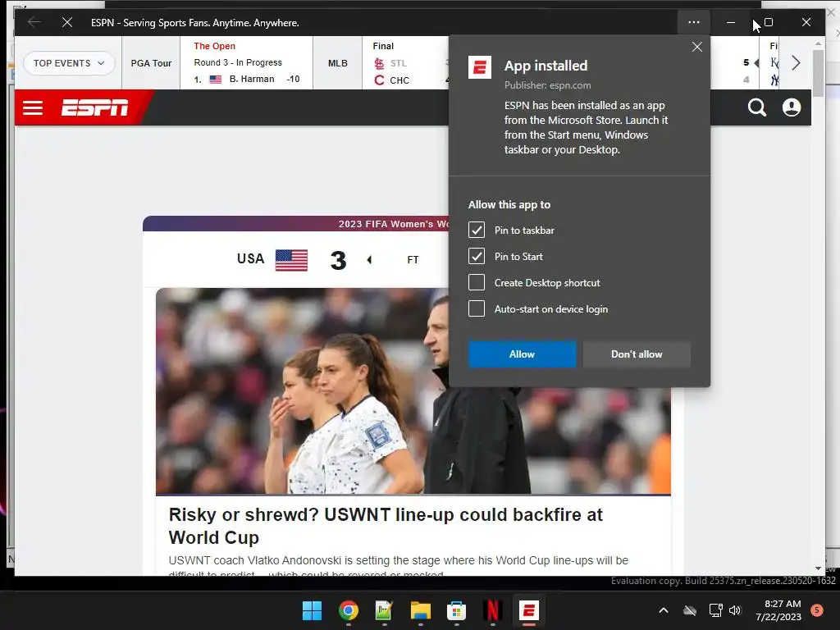Open the taskbar clock and date

778,610
